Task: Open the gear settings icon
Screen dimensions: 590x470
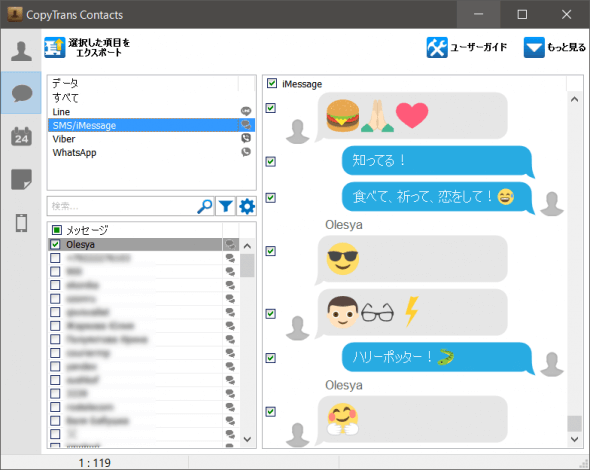Action: [247, 206]
